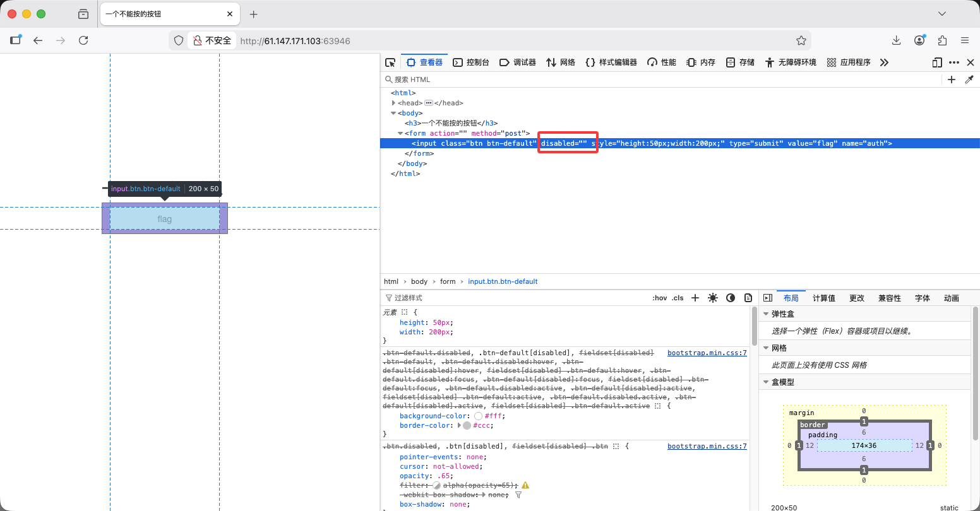The width and height of the screenshot is (980, 511).
Task: Open the Firefox downloads icon
Action: 896,40
